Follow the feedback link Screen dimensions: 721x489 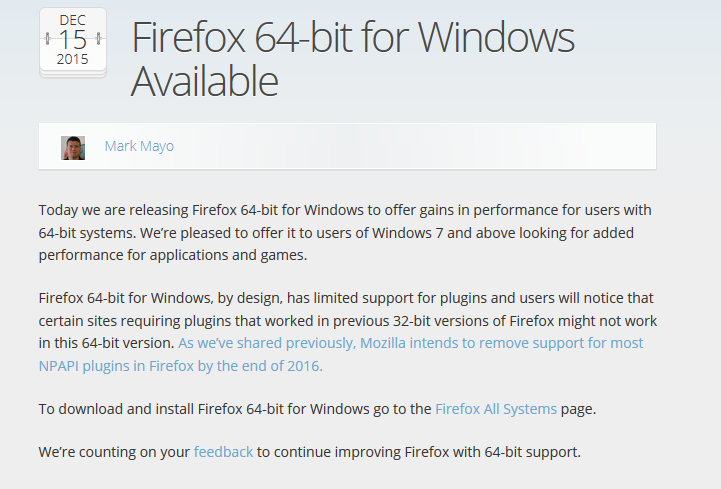point(223,452)
